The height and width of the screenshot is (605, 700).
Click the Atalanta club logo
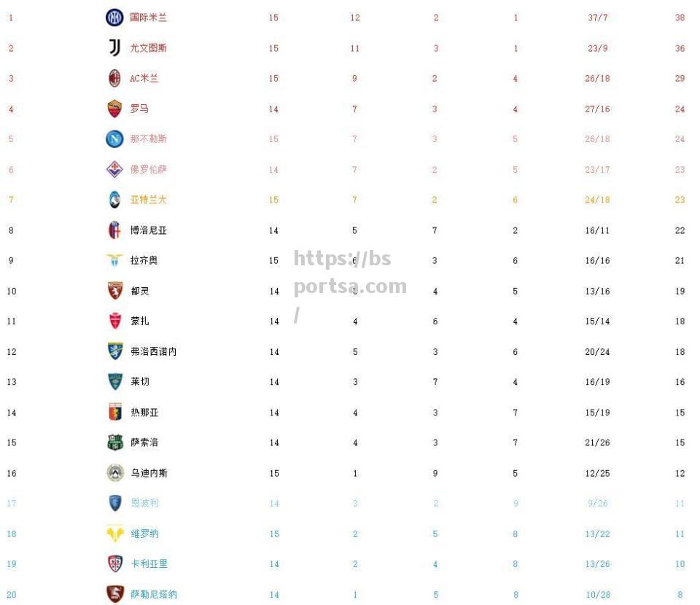pyautogui.click(x=114, y=200)
